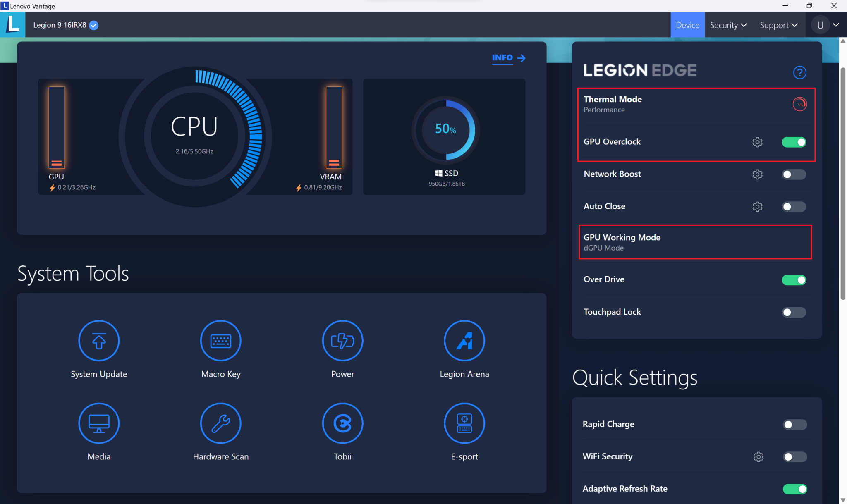Viewport: 847px width, 504px height.
Task: Expand the Support dropdown menu
Action: click(x=778, y=25)
